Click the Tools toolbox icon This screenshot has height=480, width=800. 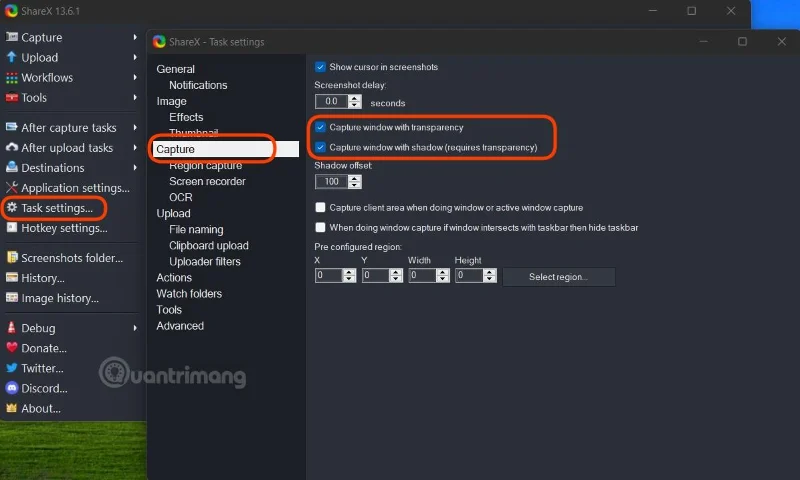[x=11, y=97]
